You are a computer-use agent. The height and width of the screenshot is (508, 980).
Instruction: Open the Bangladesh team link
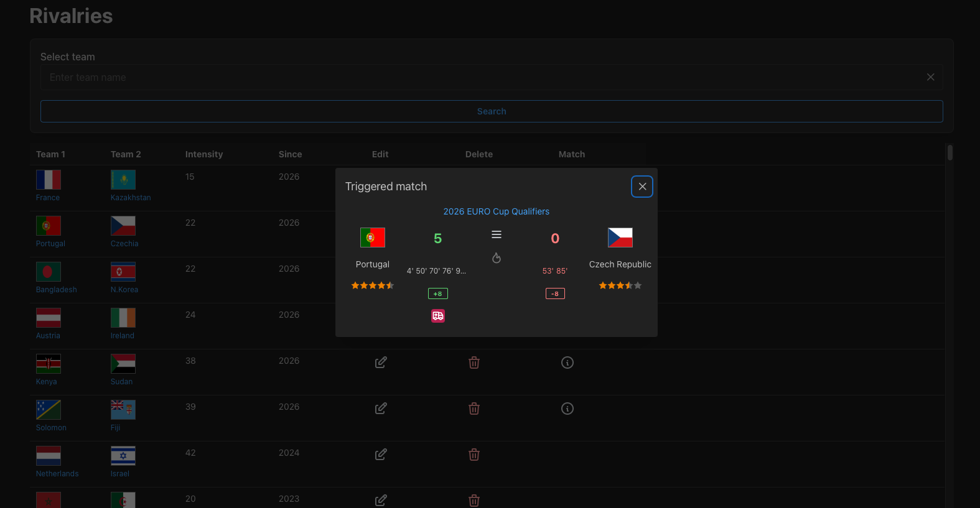(x=57, y=290)
